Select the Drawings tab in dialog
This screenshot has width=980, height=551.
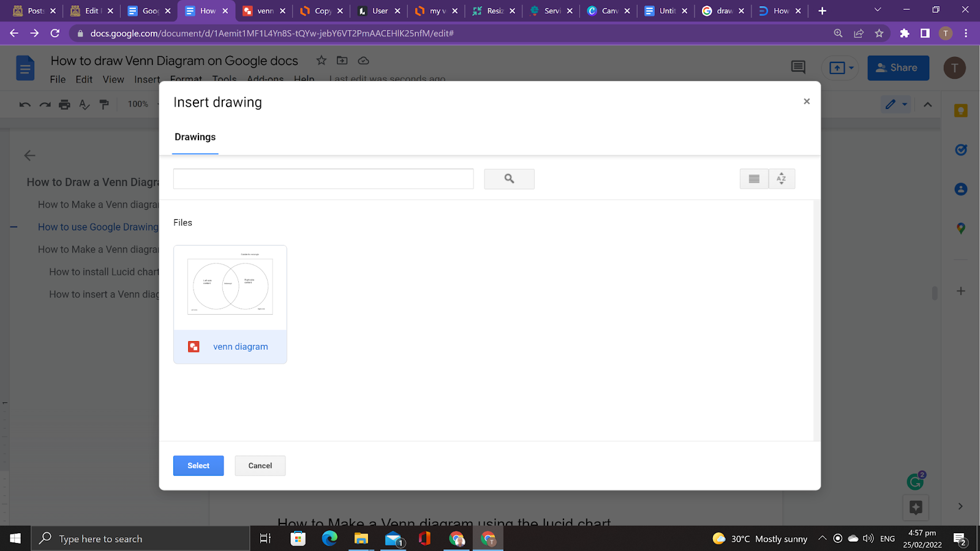(x=195, y=137)
